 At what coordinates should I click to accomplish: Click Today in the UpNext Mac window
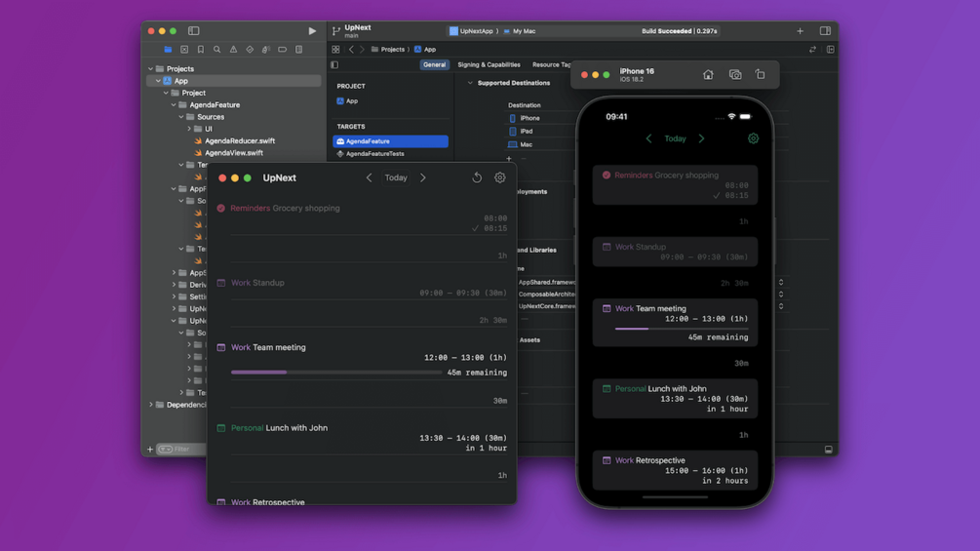396,177
